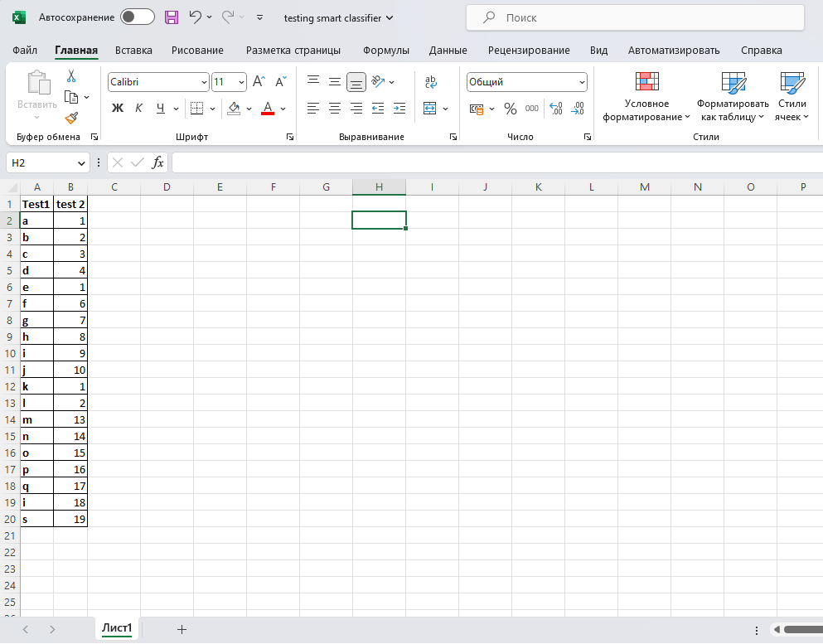Increase indent icon
This screenshot has width=823, height=644.
[x=399, y=108]
